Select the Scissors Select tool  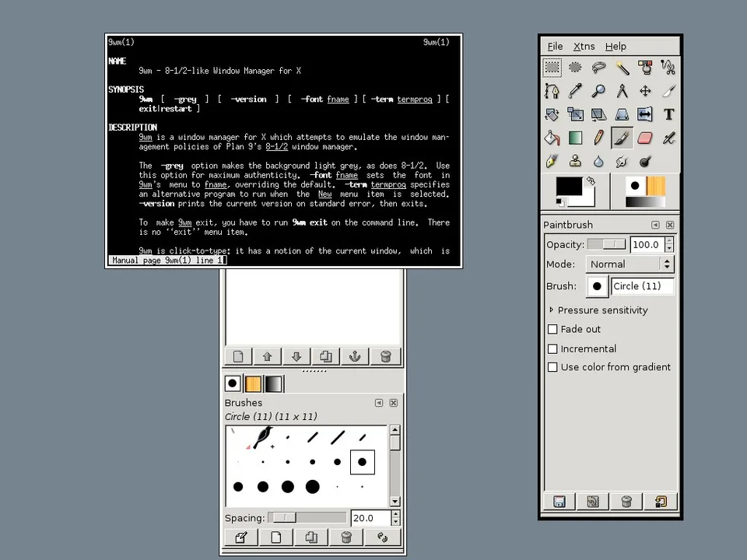click(x=668, y=68)
